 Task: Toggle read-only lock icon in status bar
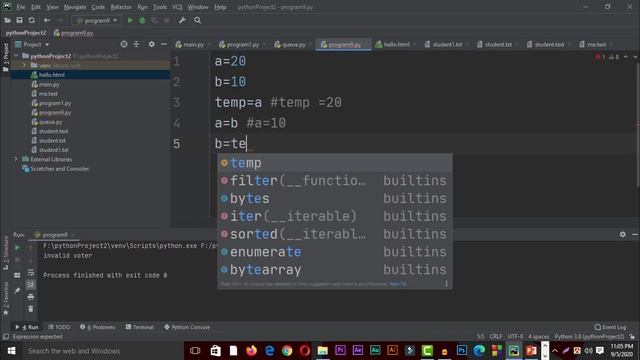[x=632, y=337]
